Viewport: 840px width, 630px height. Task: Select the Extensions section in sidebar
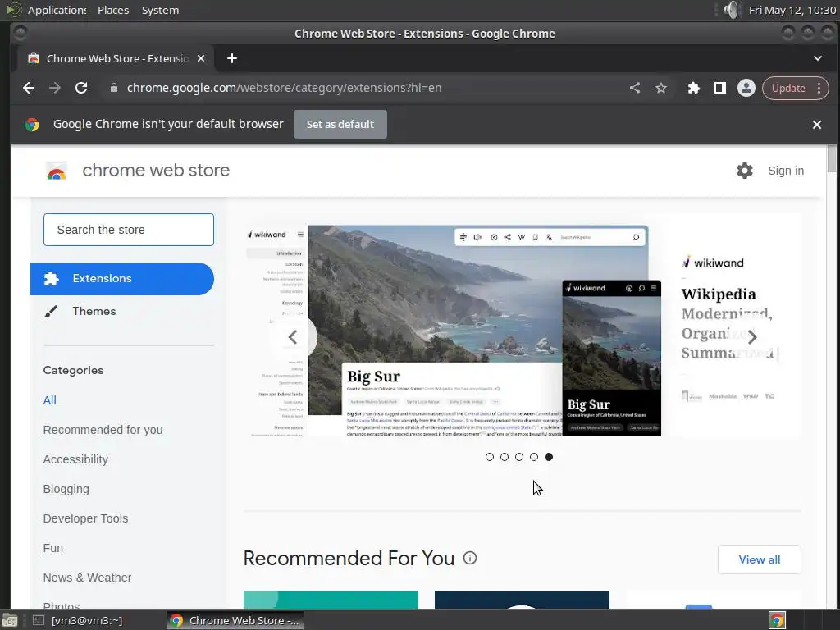click(x=122, y=279)
